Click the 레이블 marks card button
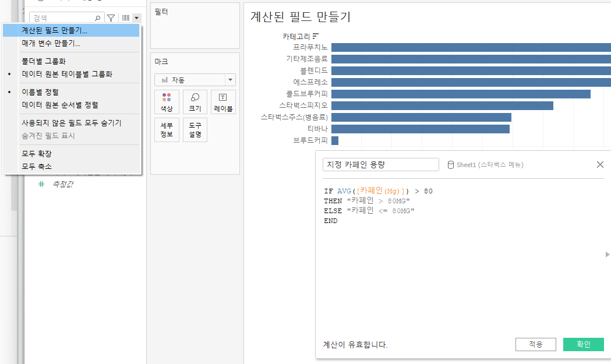Screen dimensions: 611x364 pyautogui.click(x=223, y=102)
